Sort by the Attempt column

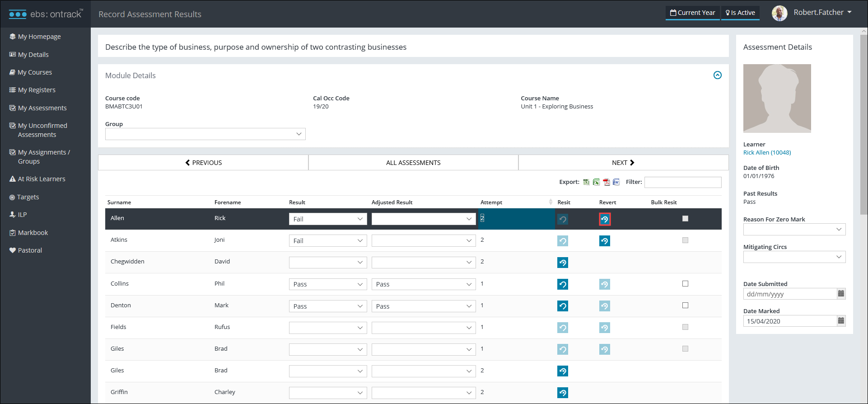[516, 202]
